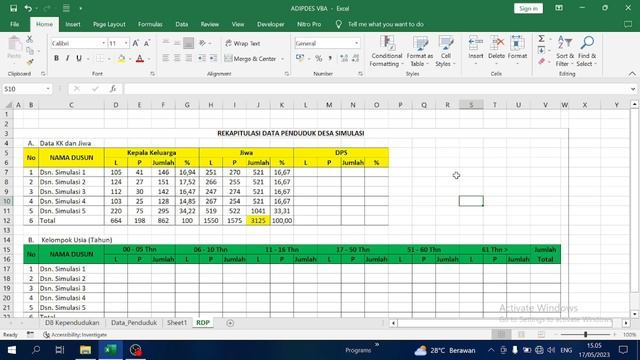Apply red font color A

point(140,59)
